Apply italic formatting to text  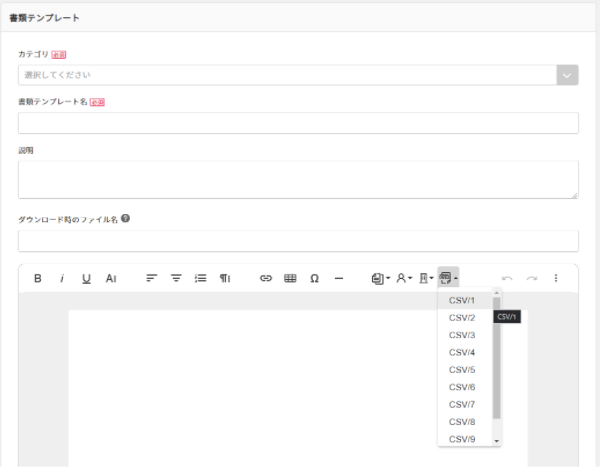[62, 278]
